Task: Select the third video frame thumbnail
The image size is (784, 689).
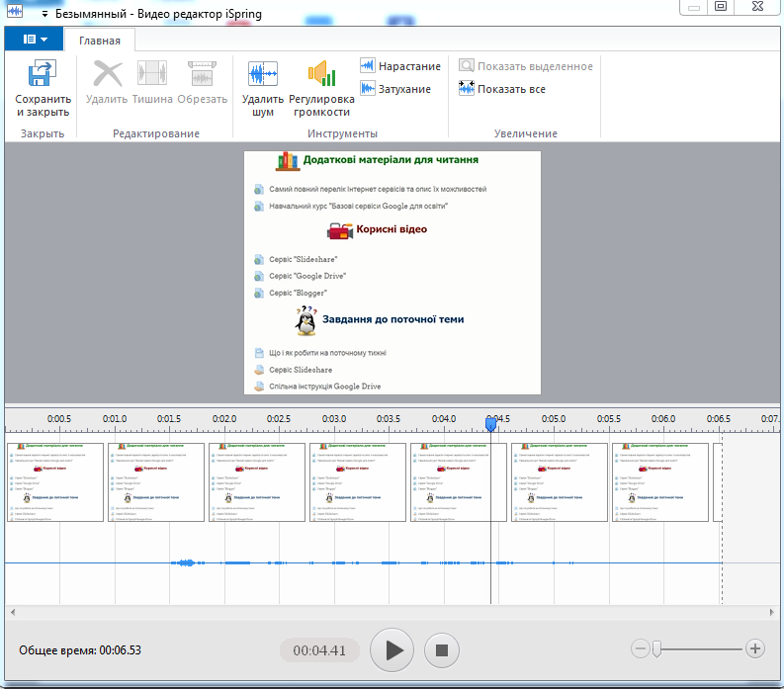Action: (x=257, y=482)
